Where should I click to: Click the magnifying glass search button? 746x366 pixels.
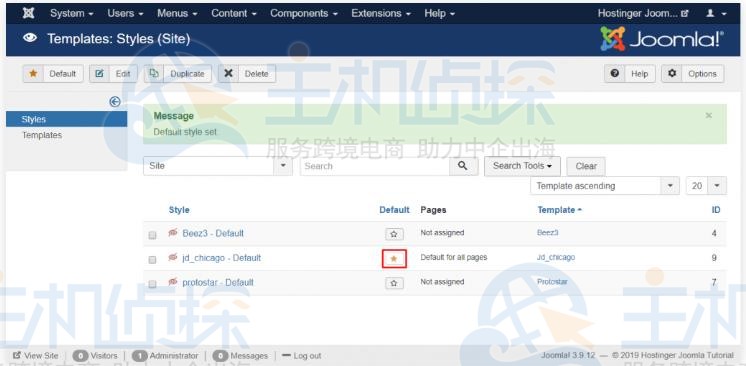click(464, 166)
